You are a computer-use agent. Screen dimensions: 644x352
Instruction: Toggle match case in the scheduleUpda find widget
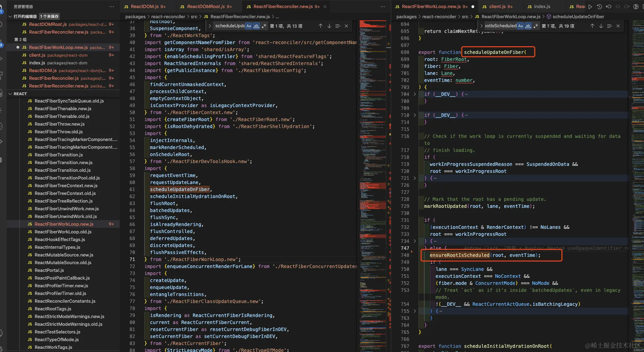coord(249,26)
